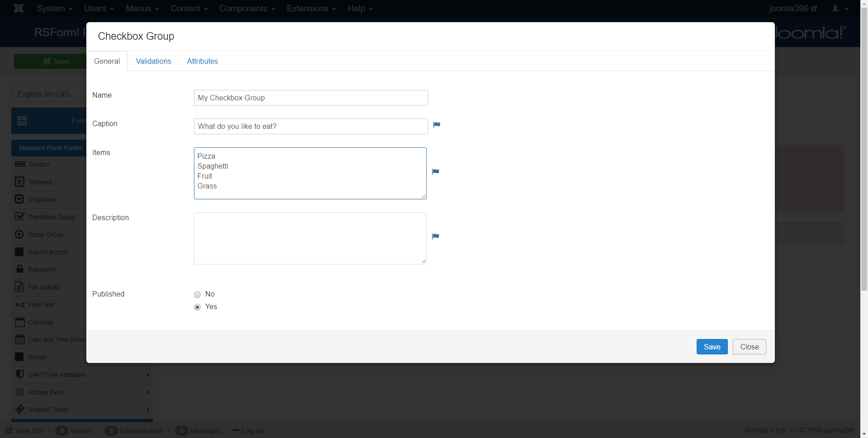Screen dimensions: 868x438
Task: Expand the CAPTCHA Antispam submenu arrow
Action: [148, 375]
